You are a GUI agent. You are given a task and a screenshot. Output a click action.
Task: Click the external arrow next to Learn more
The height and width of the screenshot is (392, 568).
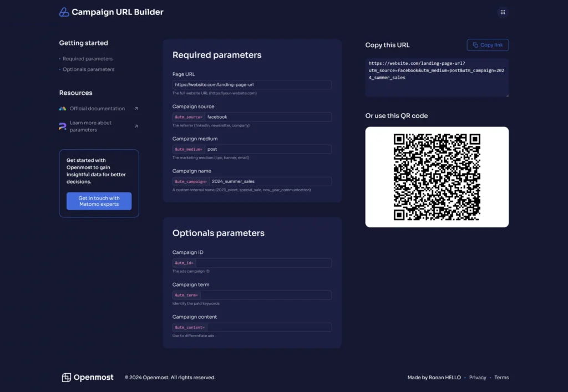[x=136, y=126]
